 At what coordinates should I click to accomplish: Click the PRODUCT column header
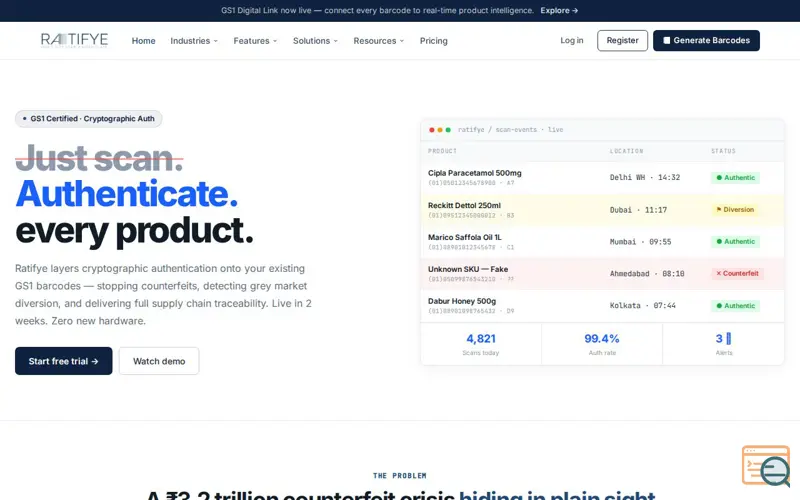442,151
